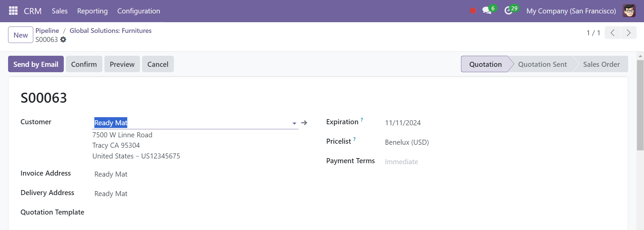
Task: Open the activities clock icon
Action: coord(508,11)
